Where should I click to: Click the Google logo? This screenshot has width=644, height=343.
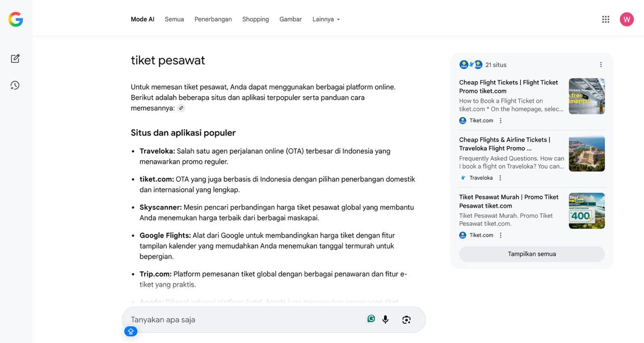[16, 19]
